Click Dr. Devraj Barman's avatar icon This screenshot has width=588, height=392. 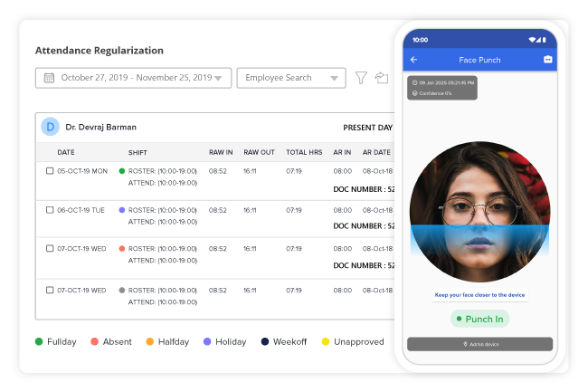pos(50,127)
